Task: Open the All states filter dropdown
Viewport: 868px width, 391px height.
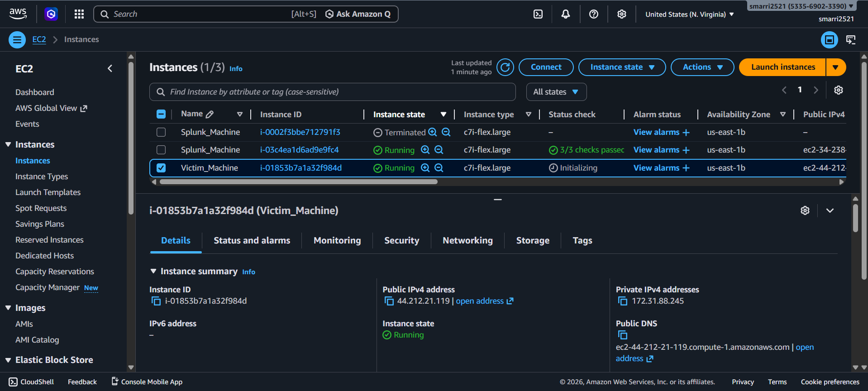Action: point(556,92)
